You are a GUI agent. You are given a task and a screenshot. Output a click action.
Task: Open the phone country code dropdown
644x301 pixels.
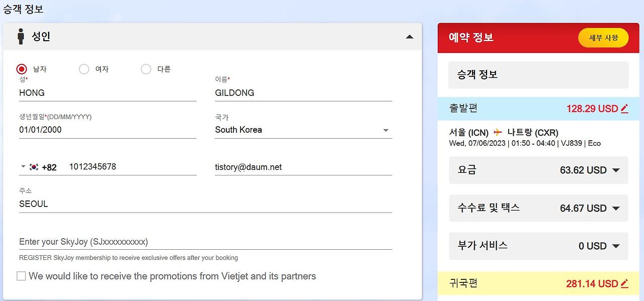point(23,166)
